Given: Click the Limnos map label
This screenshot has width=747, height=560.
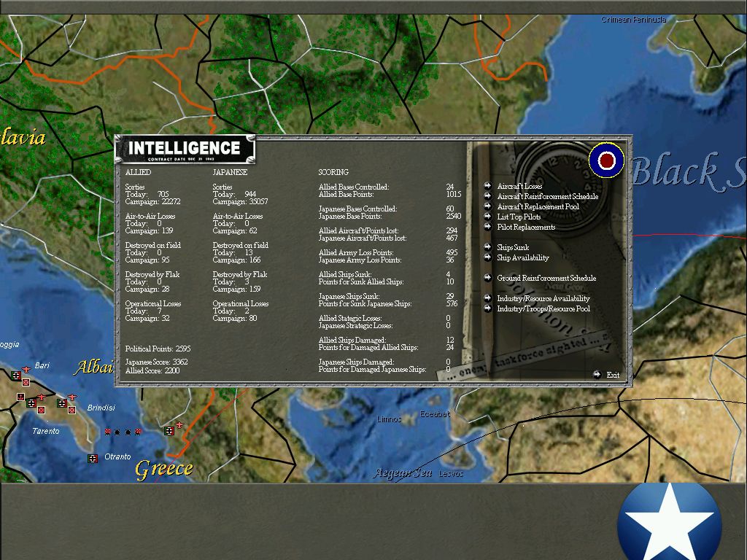Looking at the screenshot, I should (390, 419).
